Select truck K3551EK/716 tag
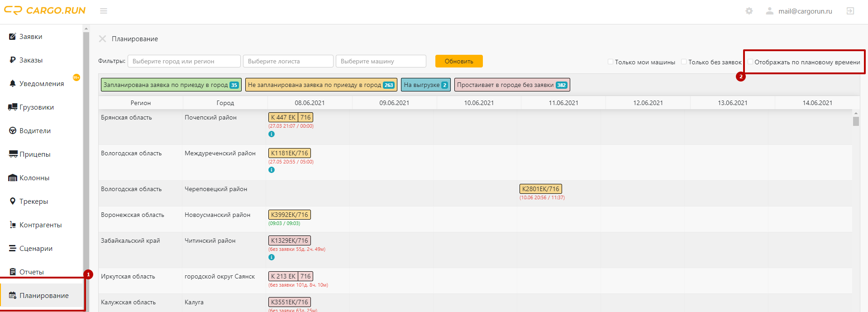Screen dimensions: 868x312 (x=290, y=302)
